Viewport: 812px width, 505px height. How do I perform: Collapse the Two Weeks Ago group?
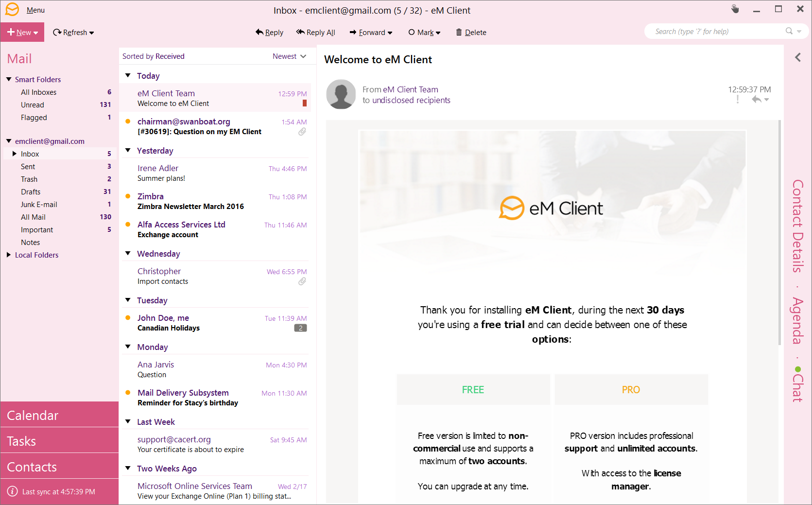128,468
